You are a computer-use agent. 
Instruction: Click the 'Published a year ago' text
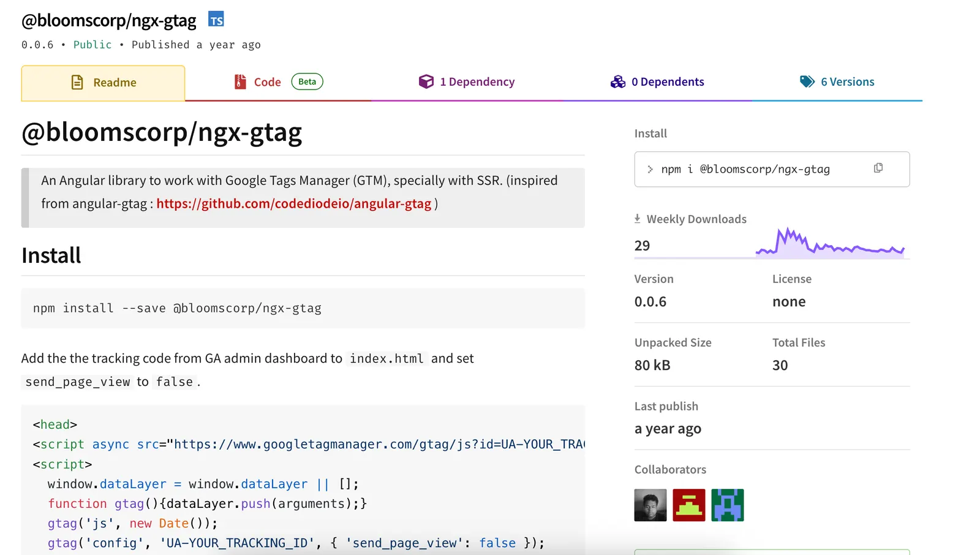point(196,45)
